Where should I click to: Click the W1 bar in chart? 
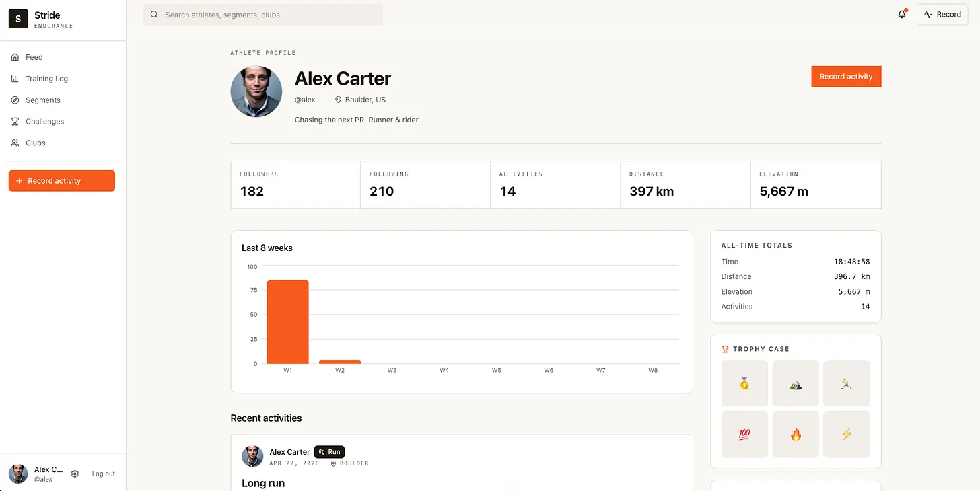[x=287, y=322]
